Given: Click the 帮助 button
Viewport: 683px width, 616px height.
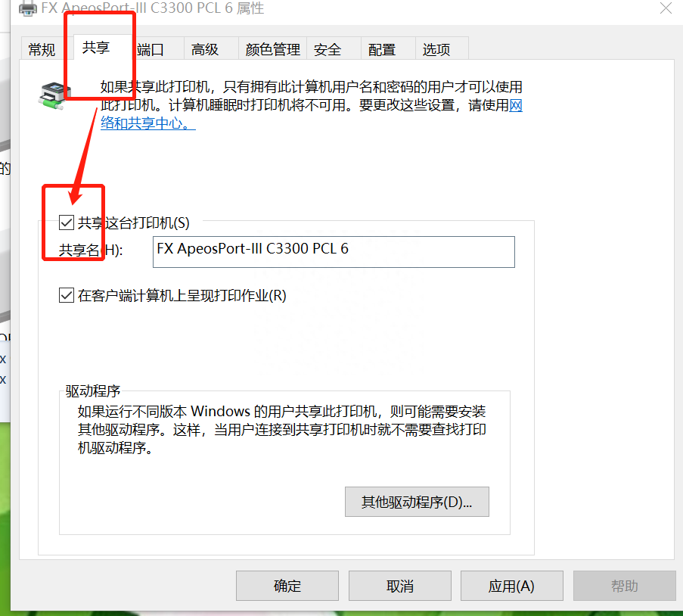Looking at the screenshot, I should point(624,586).
